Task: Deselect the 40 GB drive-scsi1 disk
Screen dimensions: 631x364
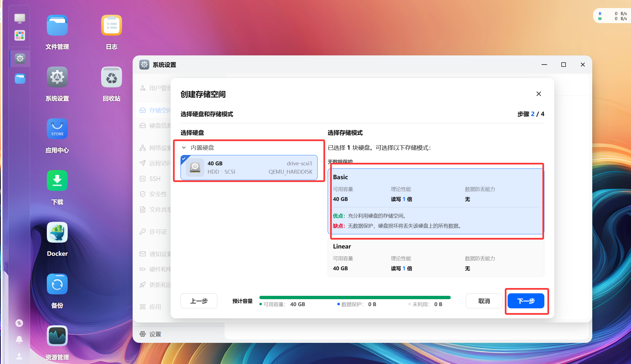Action: tap(249, 168)
